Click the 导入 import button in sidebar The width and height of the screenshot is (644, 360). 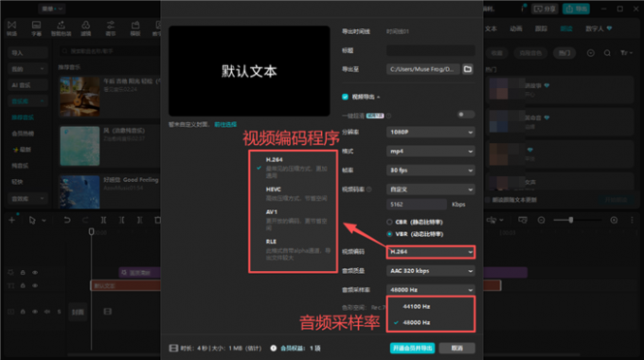point(27,53)
